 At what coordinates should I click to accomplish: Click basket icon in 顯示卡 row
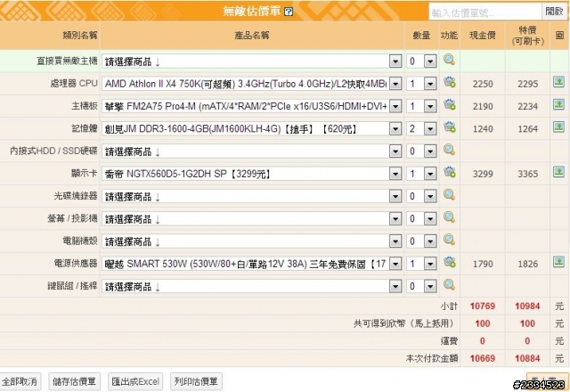click(449, 172)
